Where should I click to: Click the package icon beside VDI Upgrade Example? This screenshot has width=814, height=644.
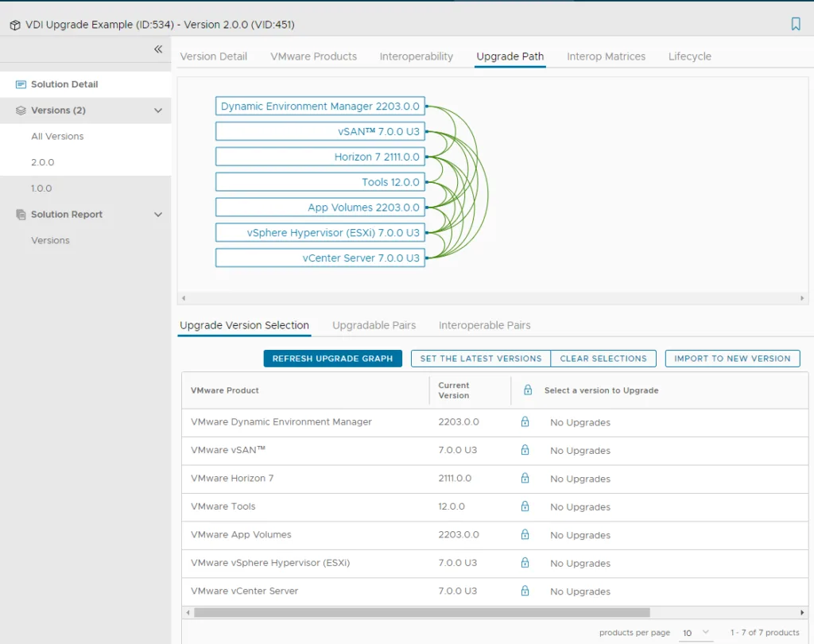point(15,25)
